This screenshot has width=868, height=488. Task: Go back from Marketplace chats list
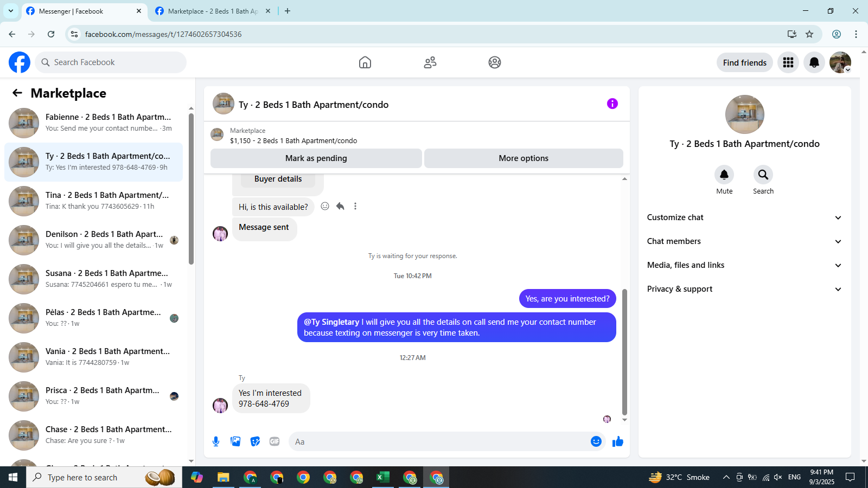[17, 93]
